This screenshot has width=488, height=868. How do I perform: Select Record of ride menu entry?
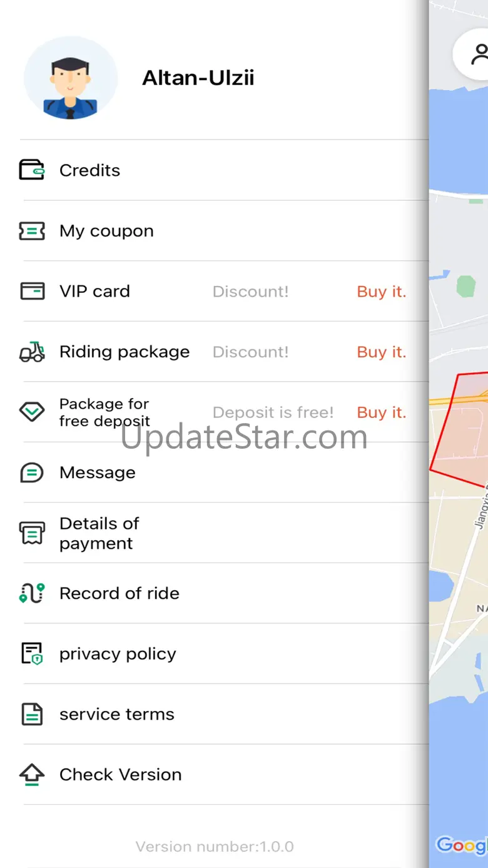pos(119,593)
